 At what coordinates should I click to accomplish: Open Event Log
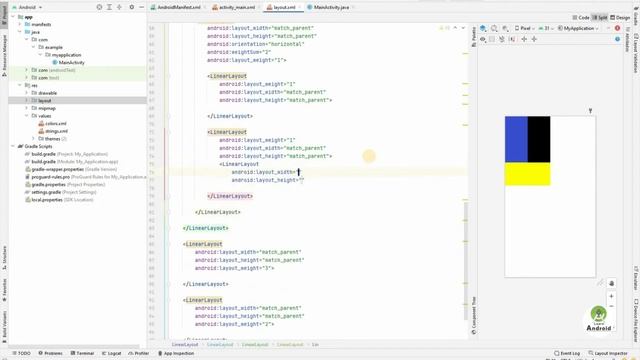tap(567, 353)
